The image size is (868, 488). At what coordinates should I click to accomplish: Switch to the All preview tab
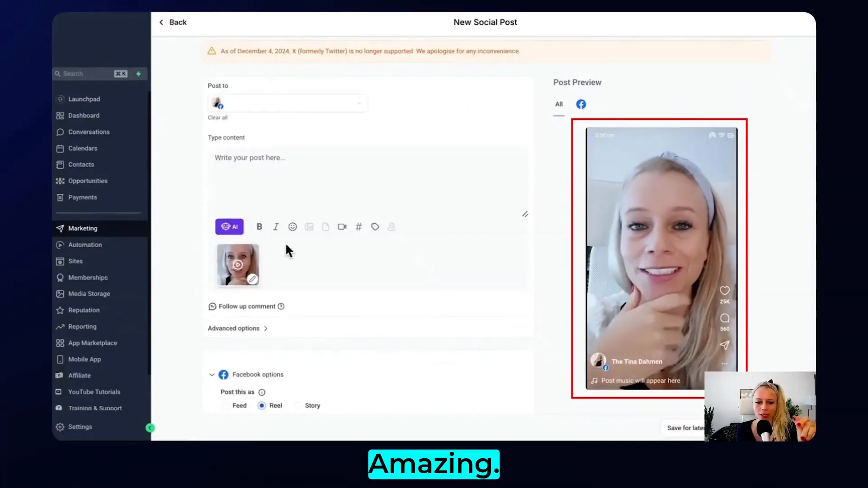point(559,104)
